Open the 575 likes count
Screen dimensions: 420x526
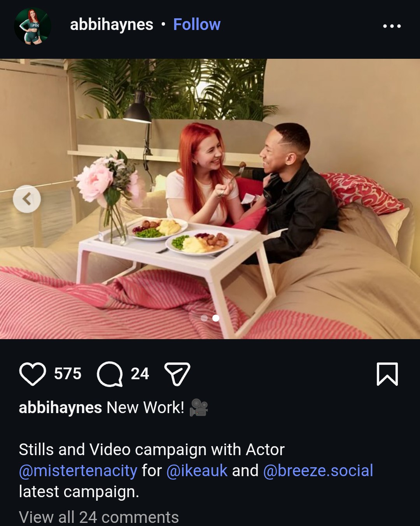pyautogui.click(x=68, y=374)
